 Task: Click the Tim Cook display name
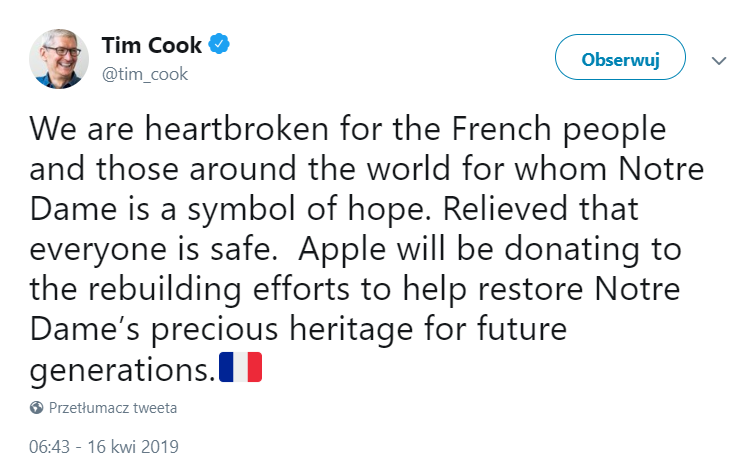pyautogui.click(x=152, y=46)
